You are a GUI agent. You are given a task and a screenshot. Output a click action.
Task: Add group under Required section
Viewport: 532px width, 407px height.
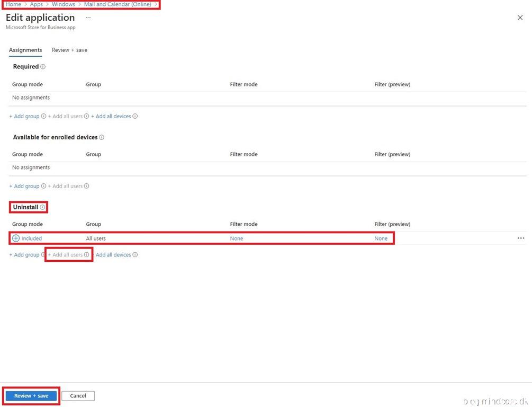click(x=24, y=117)
